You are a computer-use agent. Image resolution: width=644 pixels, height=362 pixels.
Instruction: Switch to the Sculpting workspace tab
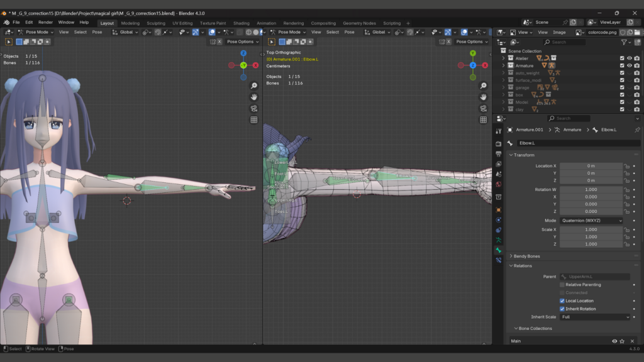156,23
